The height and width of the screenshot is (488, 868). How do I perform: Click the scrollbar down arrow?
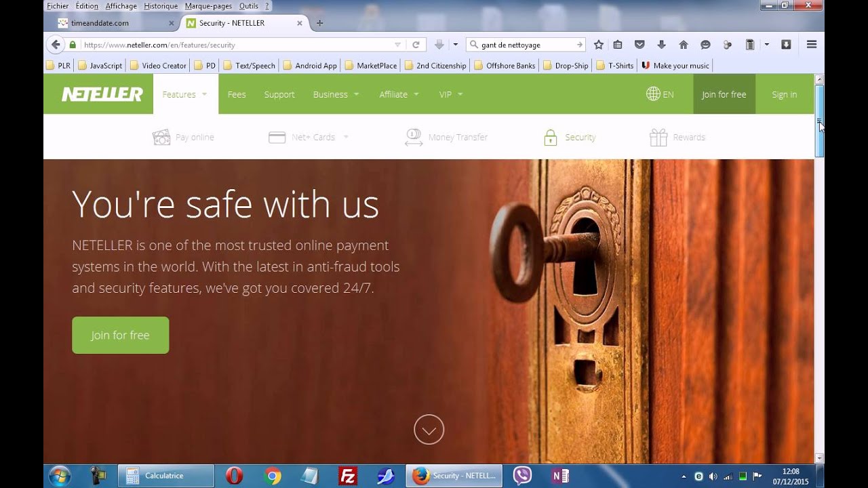pos(819,459)
